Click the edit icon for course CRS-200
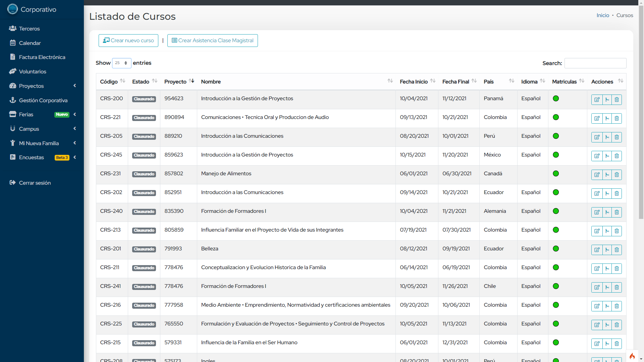644x362 pixels. click(597, 100)
